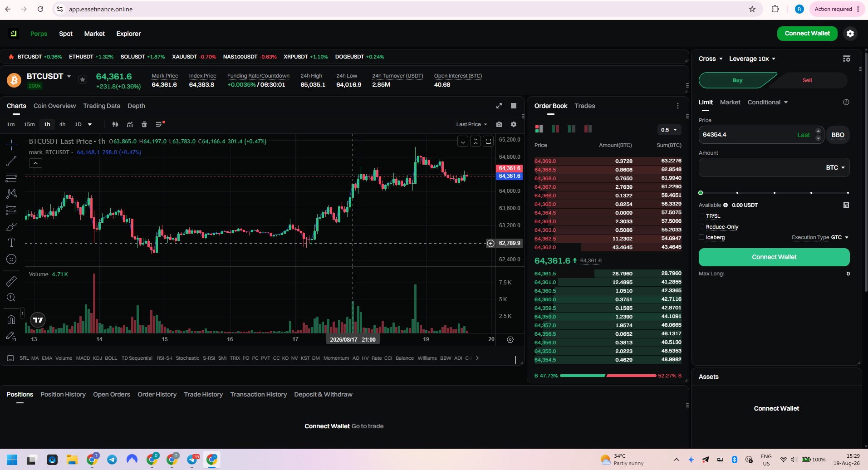
Task: Select the trend line drawing tool
Action: coord(11,161)
